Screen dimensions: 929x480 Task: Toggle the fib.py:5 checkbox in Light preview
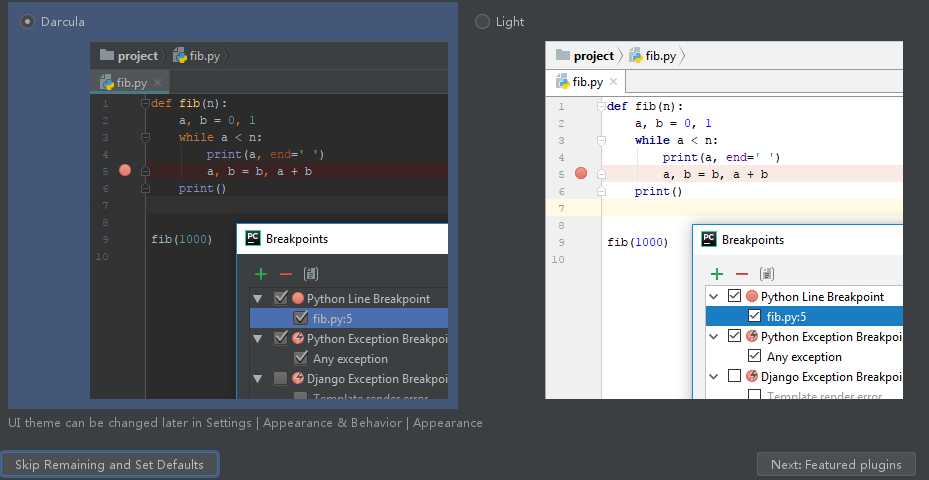click(755, 316)
